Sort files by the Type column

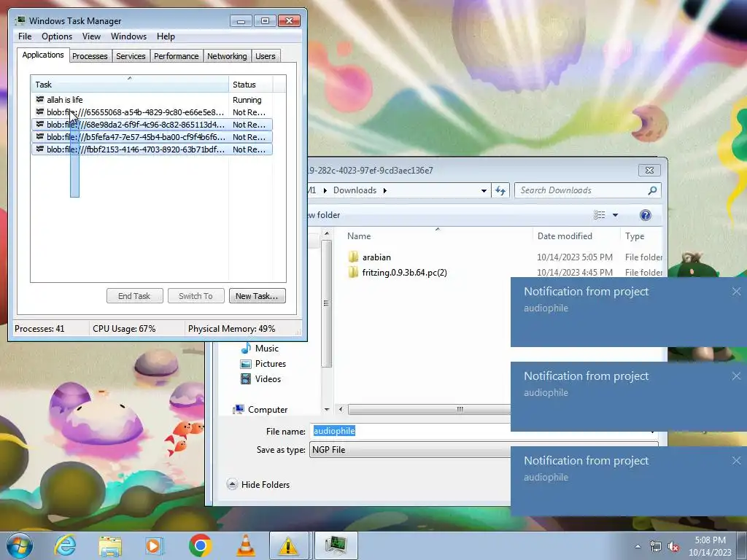point(641,236)
